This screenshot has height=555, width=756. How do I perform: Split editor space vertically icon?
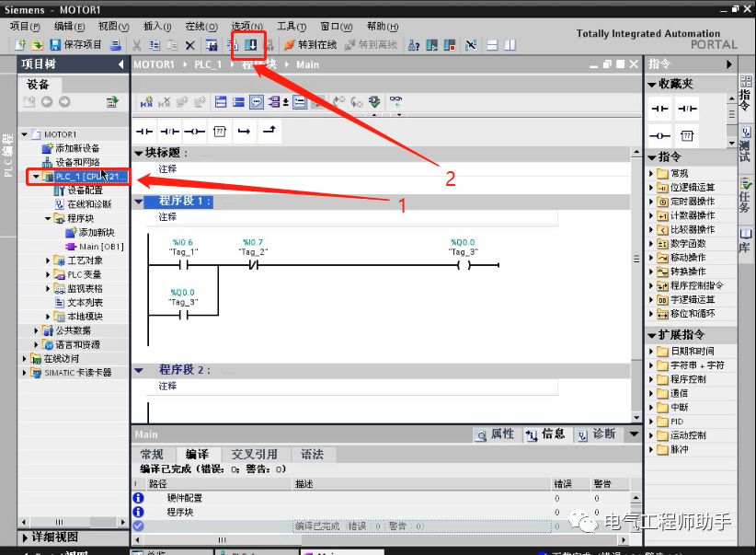pyautogui.click(x=510, y=45)
